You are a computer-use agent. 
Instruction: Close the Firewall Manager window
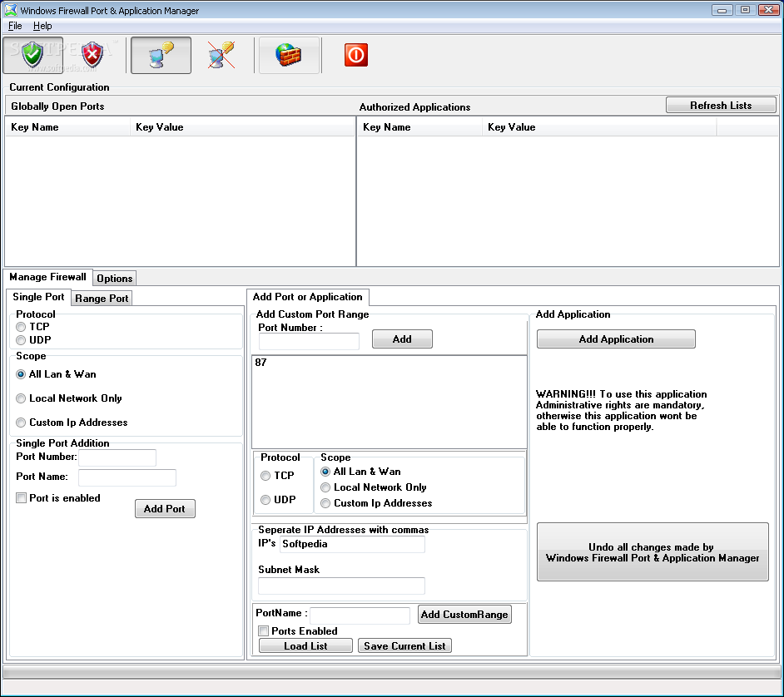pyautogui.click(x=768, y=10)
